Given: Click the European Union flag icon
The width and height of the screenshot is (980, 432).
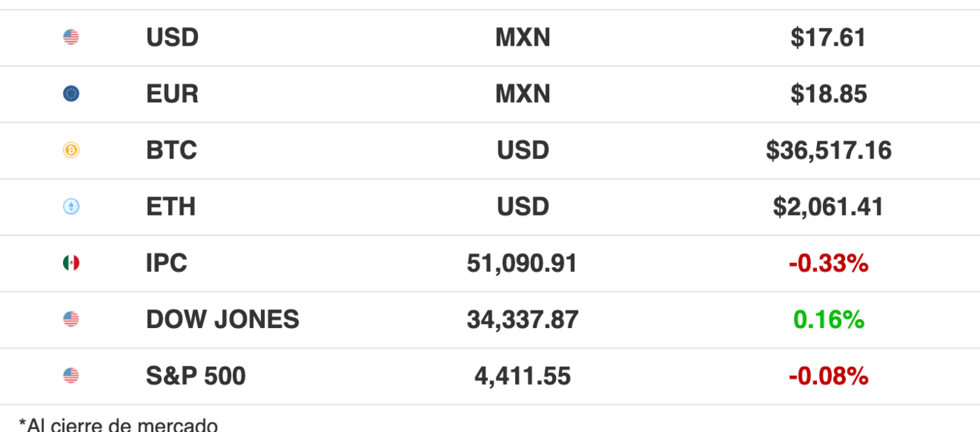Looking at the screenshot, I should coord(71,94).
